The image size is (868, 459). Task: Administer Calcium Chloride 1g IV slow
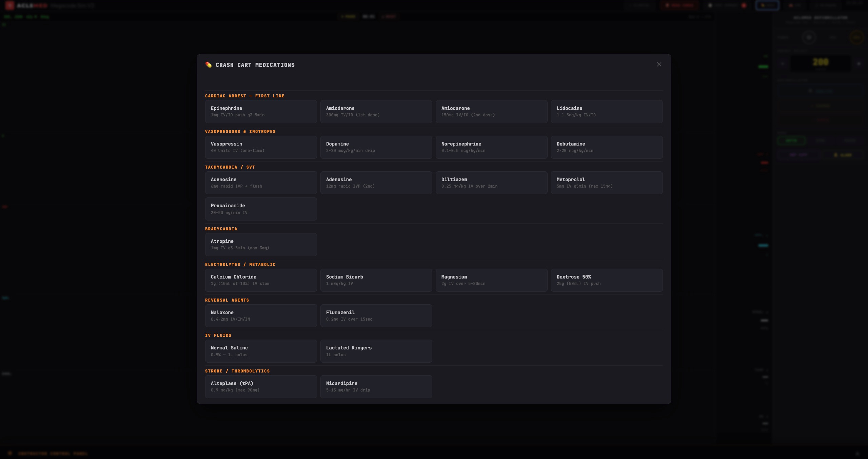tap(261, 280)
